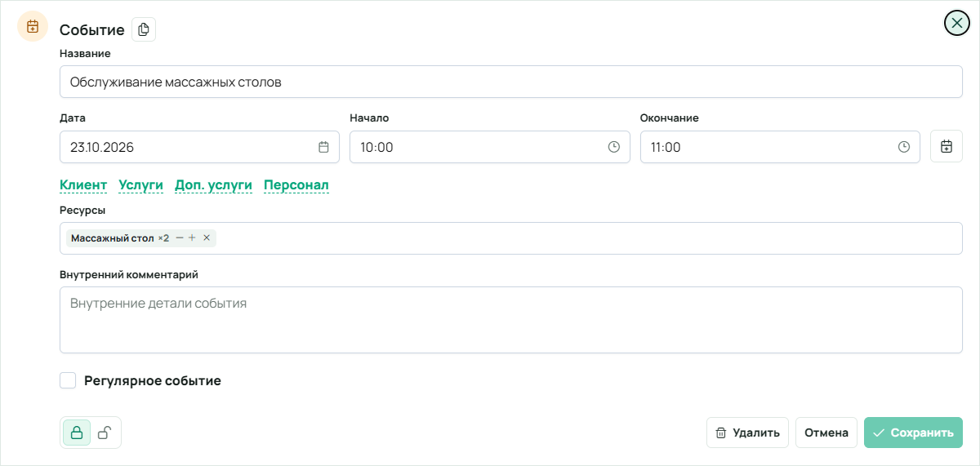Screen dimensions: 980x466
Task: Click the Удалить button
Action: [x=748, y=433]
